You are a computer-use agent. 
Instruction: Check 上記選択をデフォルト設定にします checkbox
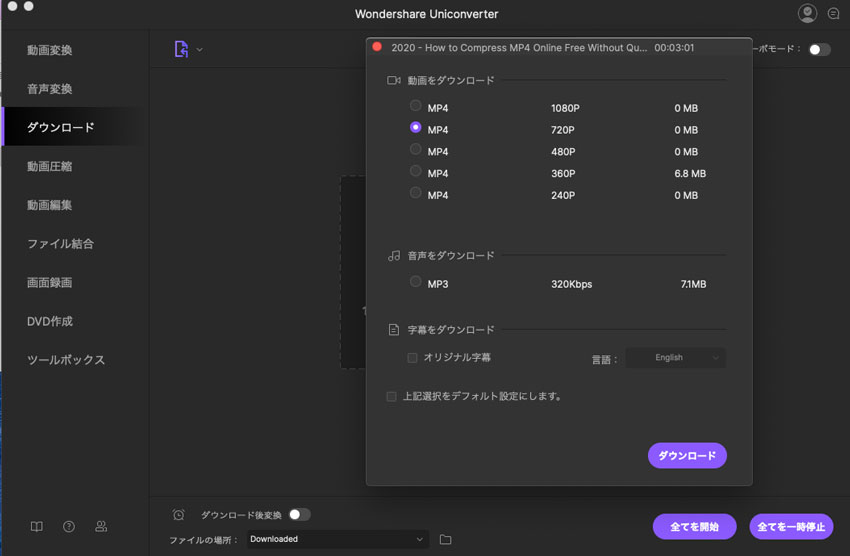(x=391, y=397)
